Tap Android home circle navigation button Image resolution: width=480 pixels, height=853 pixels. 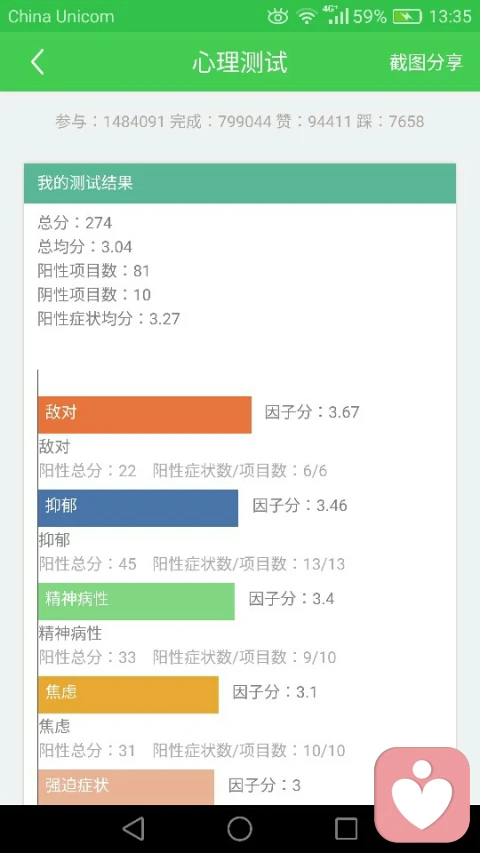239,829
